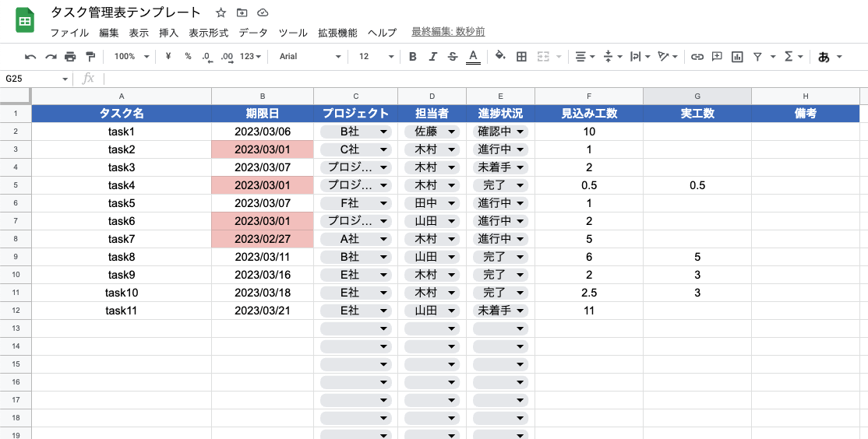Click the fill color paint bucket
868x439 pixels.
[500, 56]
